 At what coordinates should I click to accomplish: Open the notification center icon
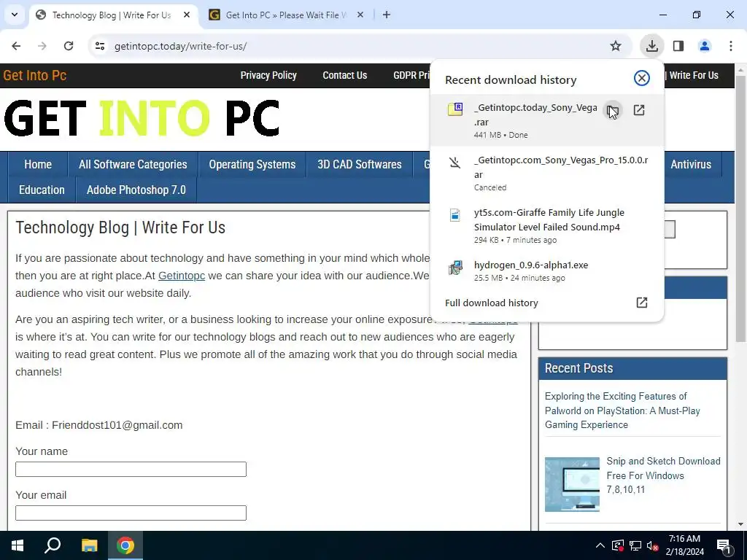(724, 546)
